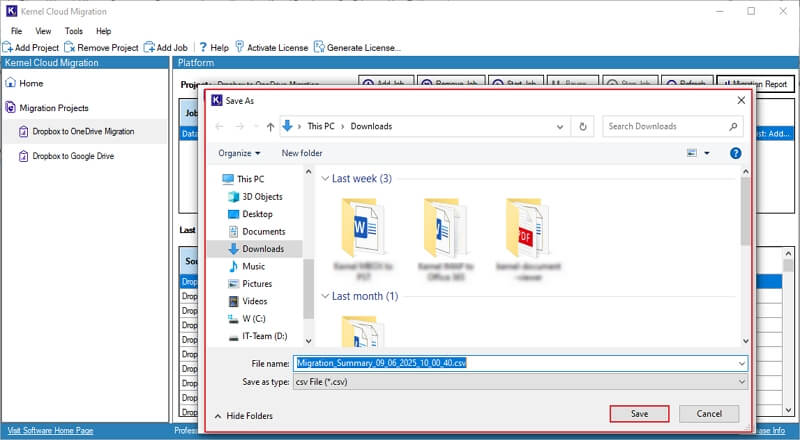Go up one folder level
Viewport: 800px width, 440px height.
(270, 127)
